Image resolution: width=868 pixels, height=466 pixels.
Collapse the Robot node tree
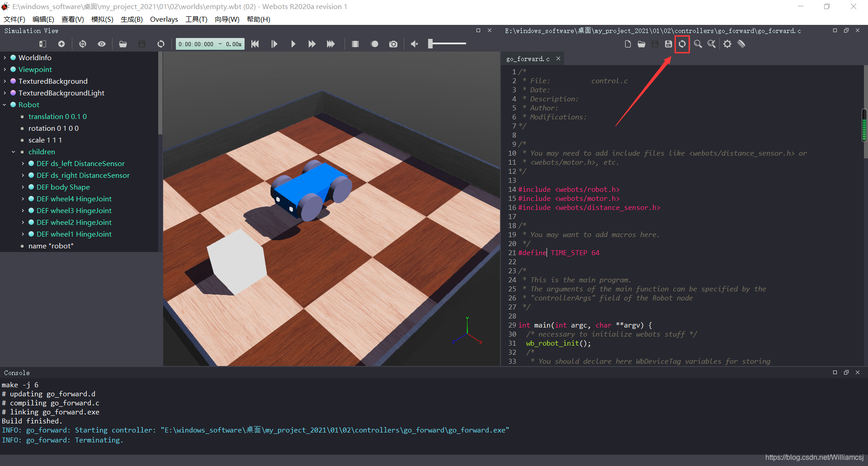tap(4, 105)
